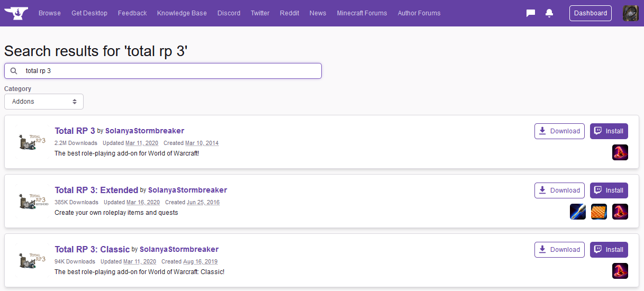The width and height of the screenshot is (644, 291).
Task: Click the search results heading
Action: [96, 51]
